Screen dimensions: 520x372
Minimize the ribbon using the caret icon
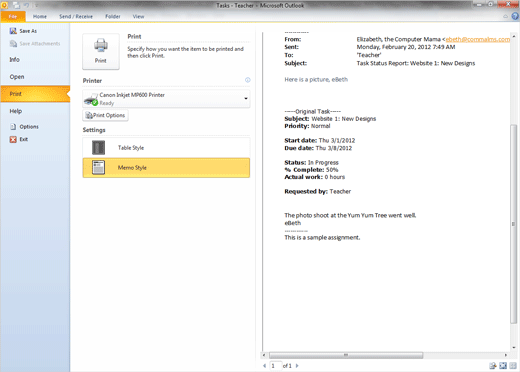(505, 16)
